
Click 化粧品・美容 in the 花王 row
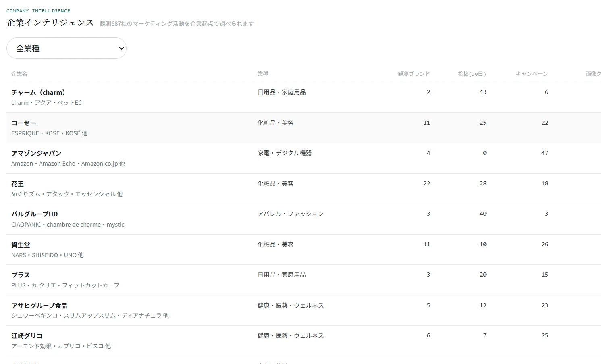point(275,183)
